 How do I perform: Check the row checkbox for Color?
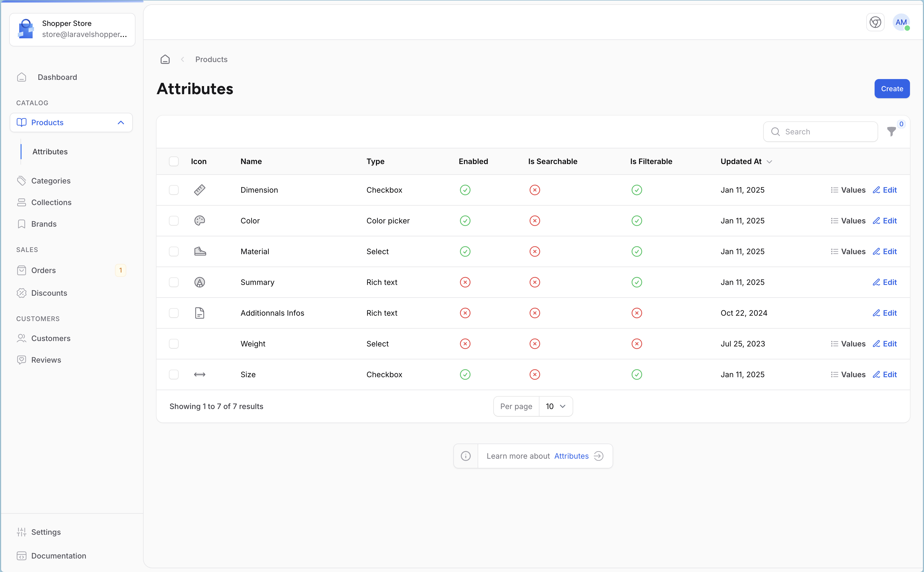pyautogui.click(x=174, y=220)
